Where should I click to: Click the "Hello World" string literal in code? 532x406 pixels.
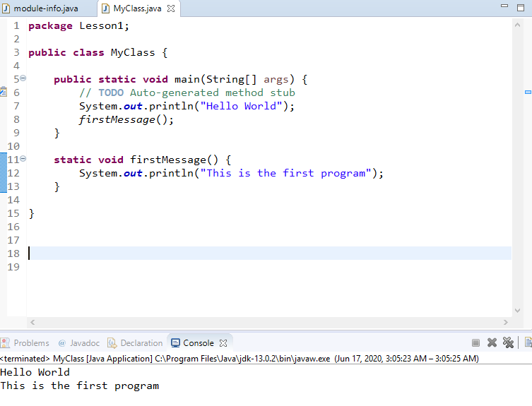241,106
